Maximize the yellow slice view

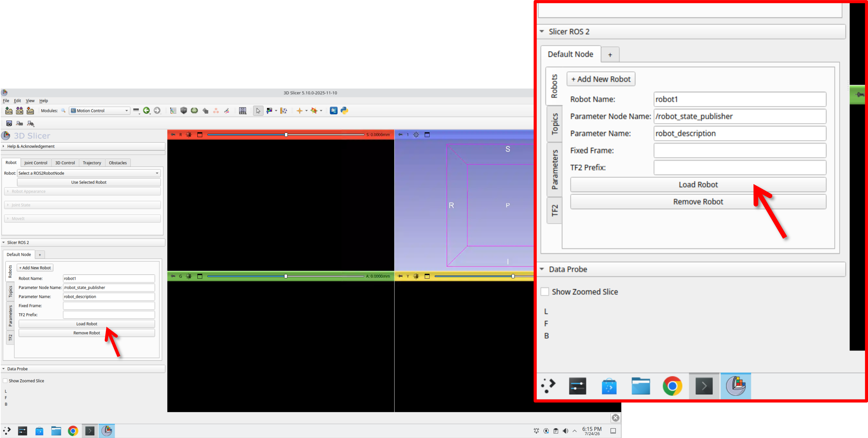(427, 276)
